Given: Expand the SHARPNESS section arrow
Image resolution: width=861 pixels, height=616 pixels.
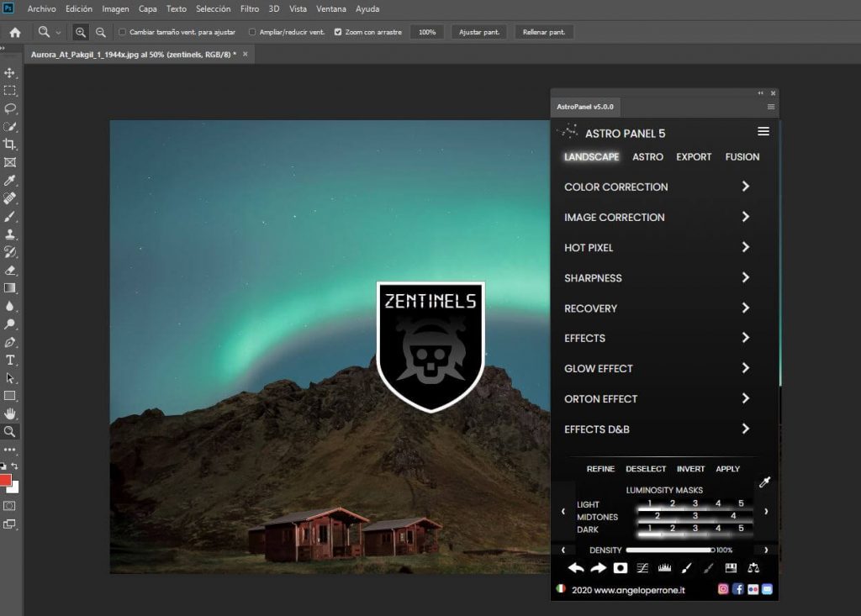Looking at the screenshot, I should 745,277.
